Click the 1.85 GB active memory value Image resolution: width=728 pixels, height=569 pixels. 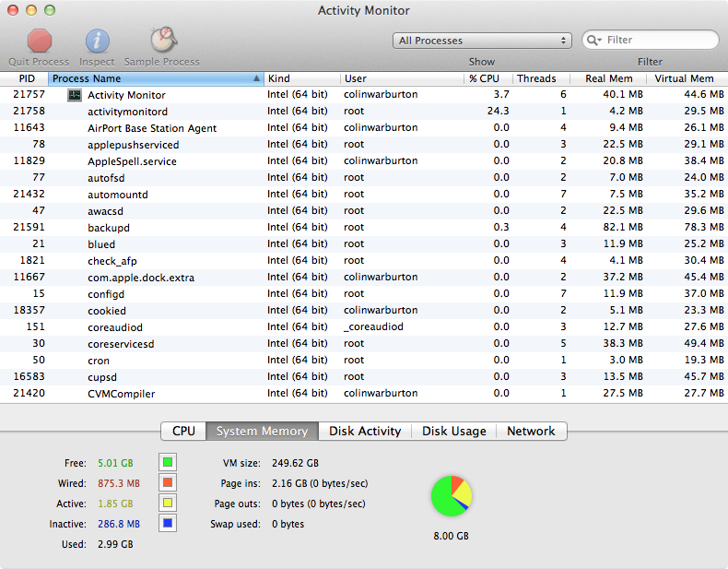(x=115, y=504)
